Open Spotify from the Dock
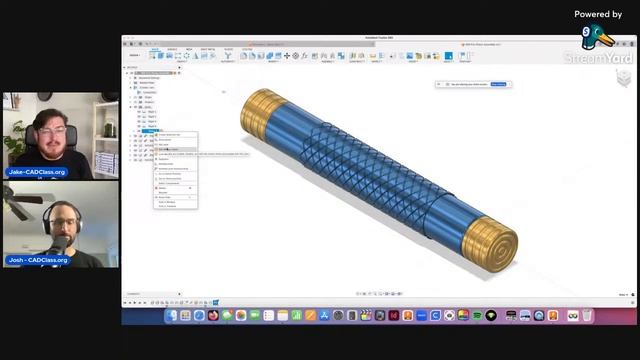 (477, 316)
